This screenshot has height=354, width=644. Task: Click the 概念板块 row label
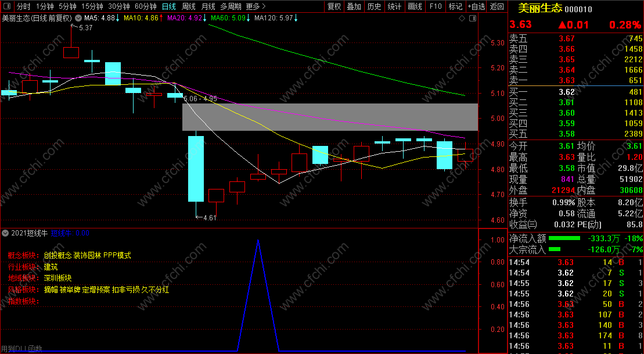click(24, 255)
